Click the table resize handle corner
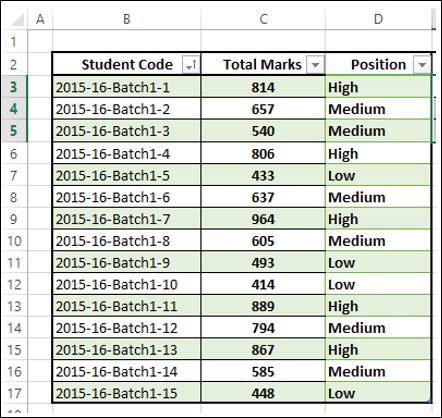This screenshot has height=418, width=442. pos(429,401)
